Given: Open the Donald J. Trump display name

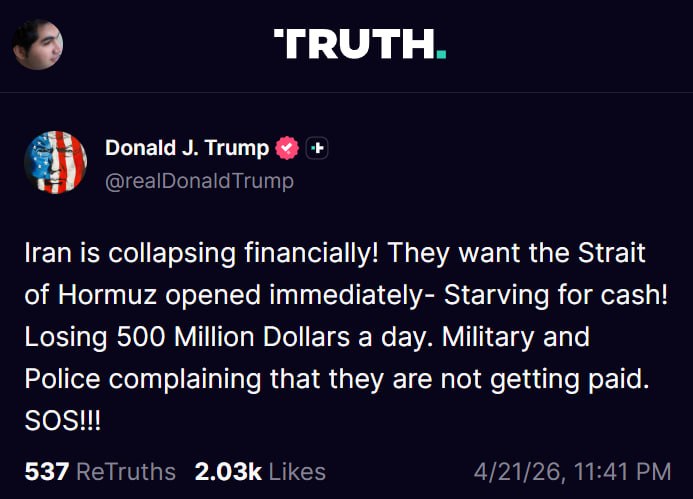Looking at the screenshot, I should point(187,148).
